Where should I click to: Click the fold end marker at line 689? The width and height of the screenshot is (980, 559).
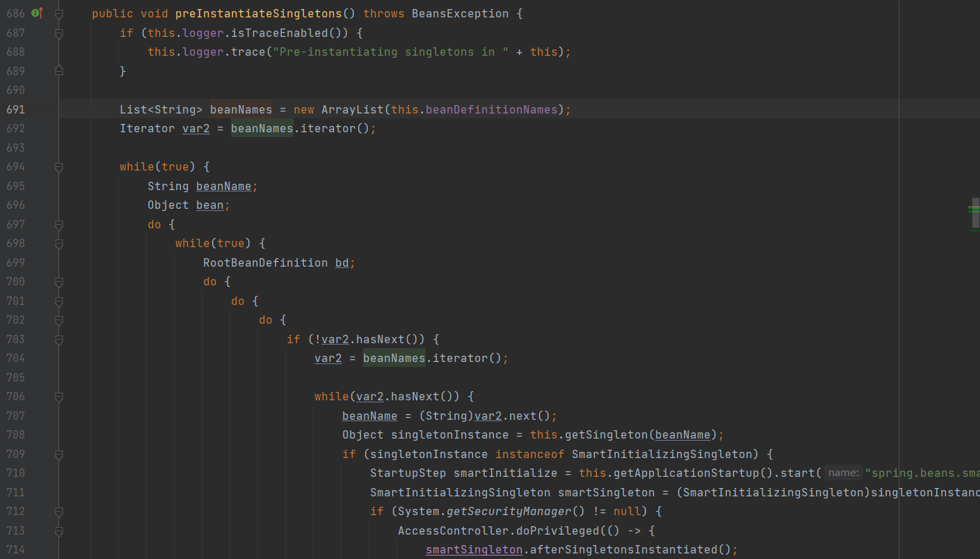tap(58, 71)
